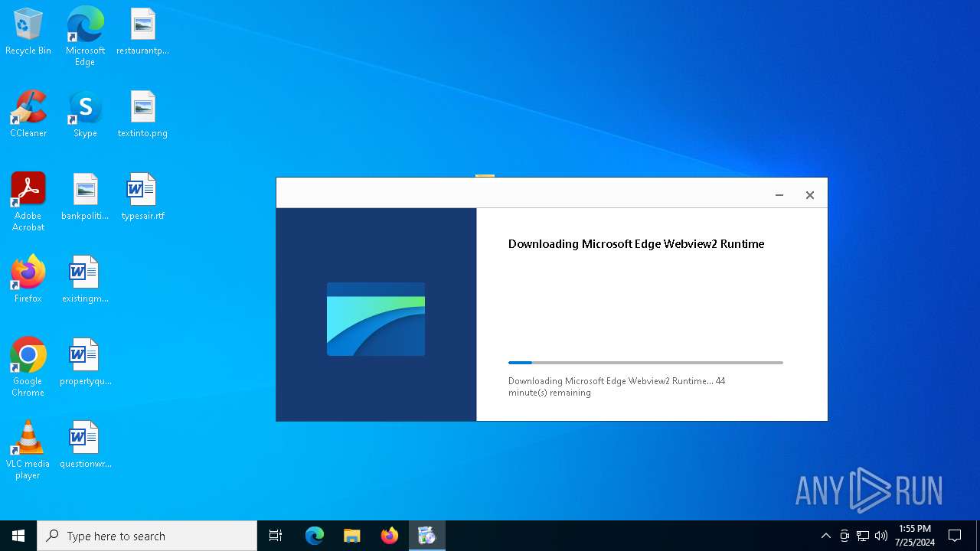Open the Action Center notifications icon

[955, 536]
